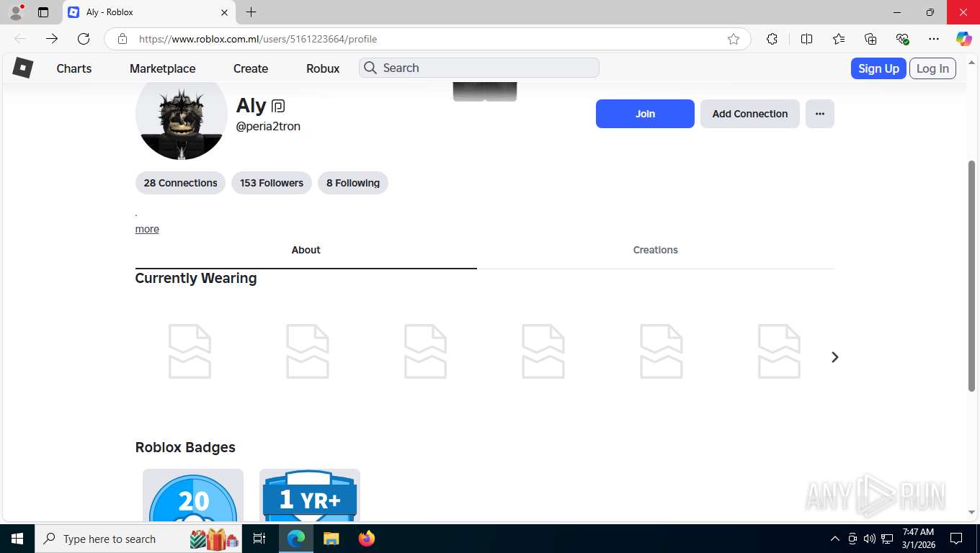Screen dimensions: 980x553
Task: Open the 1 YR+ veteran badge
Action: pos(310,495)
